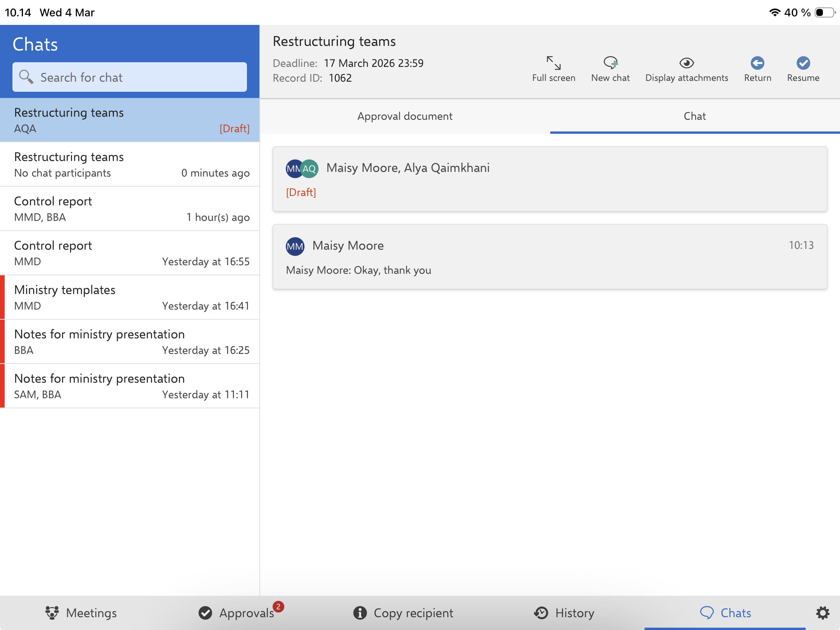Open the draft message card
The height and width of the screenshot is (630, 840).
click(x=550, y=179)
